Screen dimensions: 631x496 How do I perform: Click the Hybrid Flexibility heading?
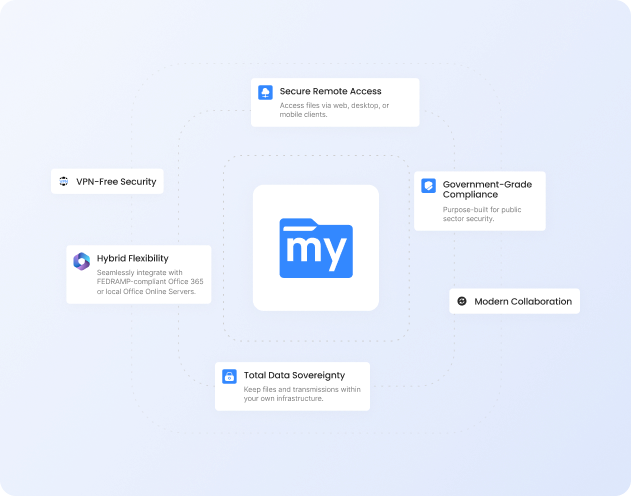click(x=133, y=258)
